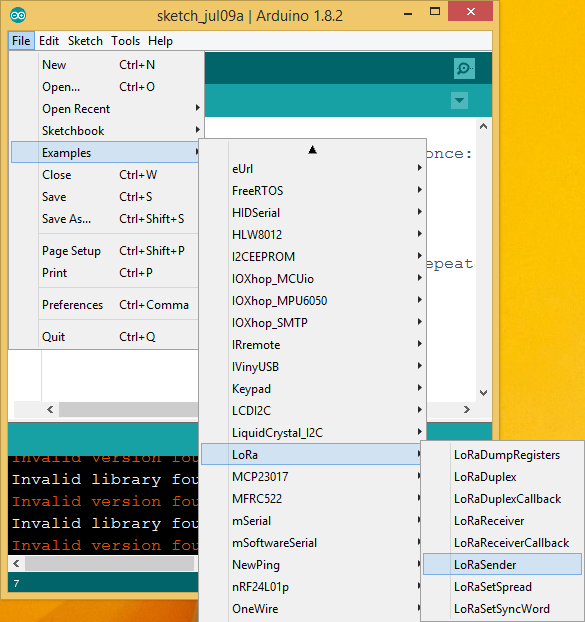
Task: Close the Arduino window
Action: pyautogui.click(x=470, y=12)
